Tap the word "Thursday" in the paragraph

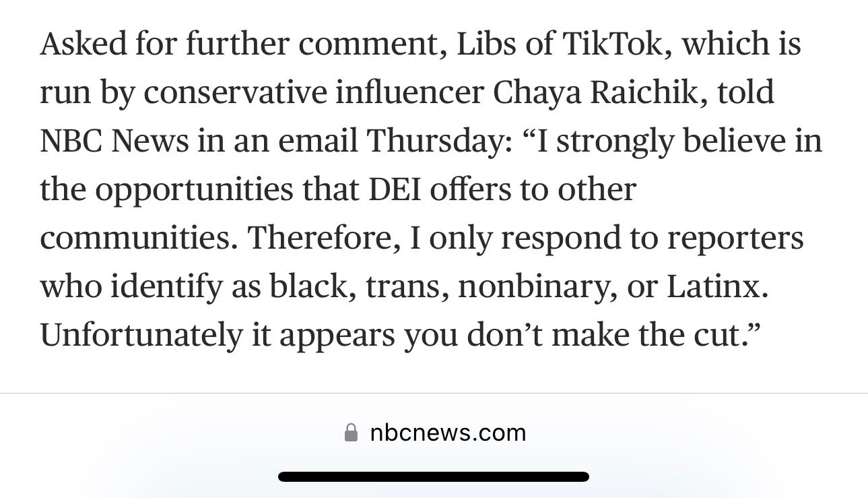(438, 141)
